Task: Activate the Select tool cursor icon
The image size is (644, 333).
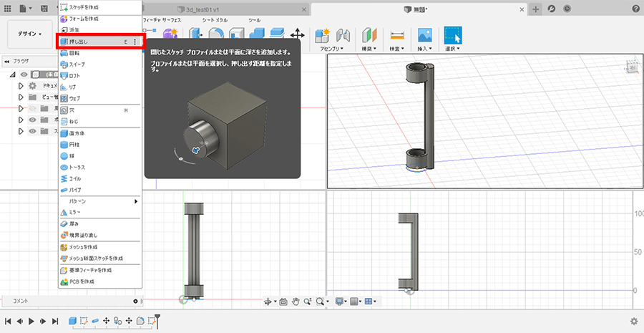Action: tap(453, 35)
